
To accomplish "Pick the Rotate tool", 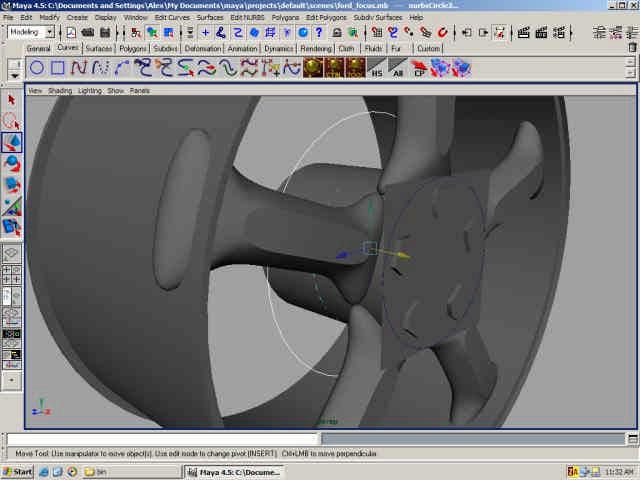I will [12, 164].
